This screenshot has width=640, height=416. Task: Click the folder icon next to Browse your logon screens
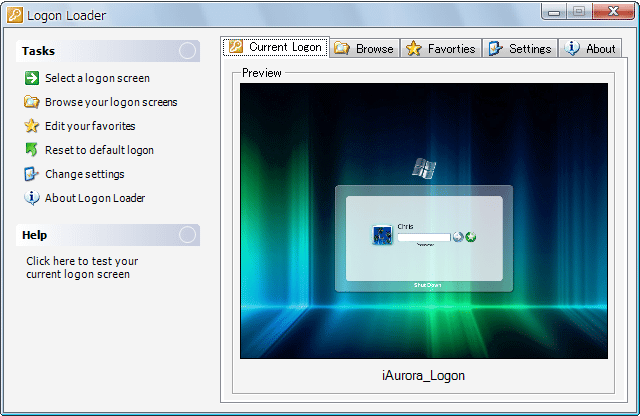click(x=32, y=102)
